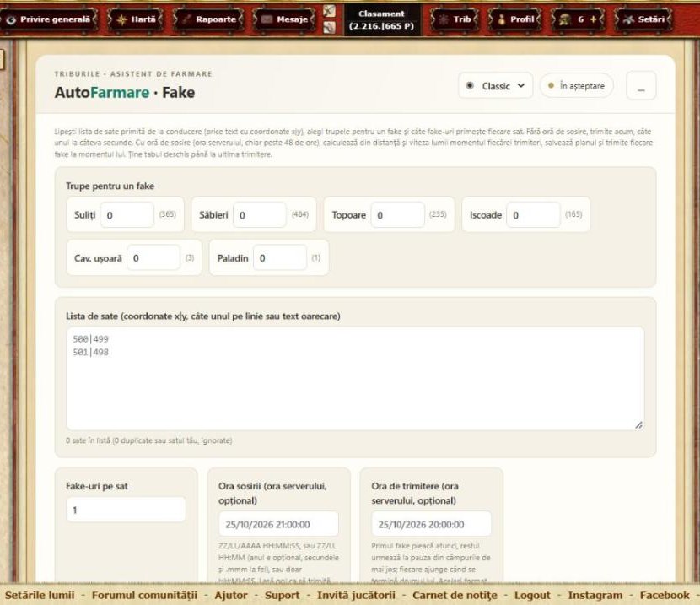Click the 'Trupe pentru un fake' heading

(x=110, y=186)
